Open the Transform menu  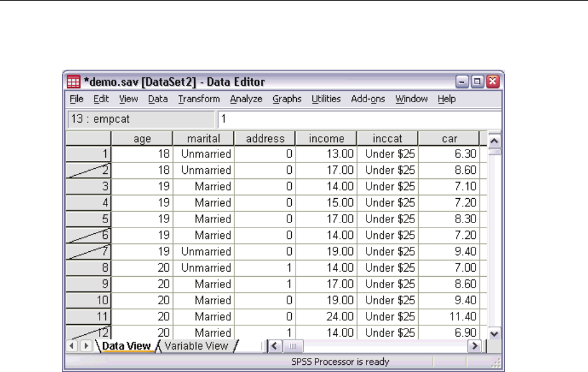pyautogui.click(x=199, y=98)
